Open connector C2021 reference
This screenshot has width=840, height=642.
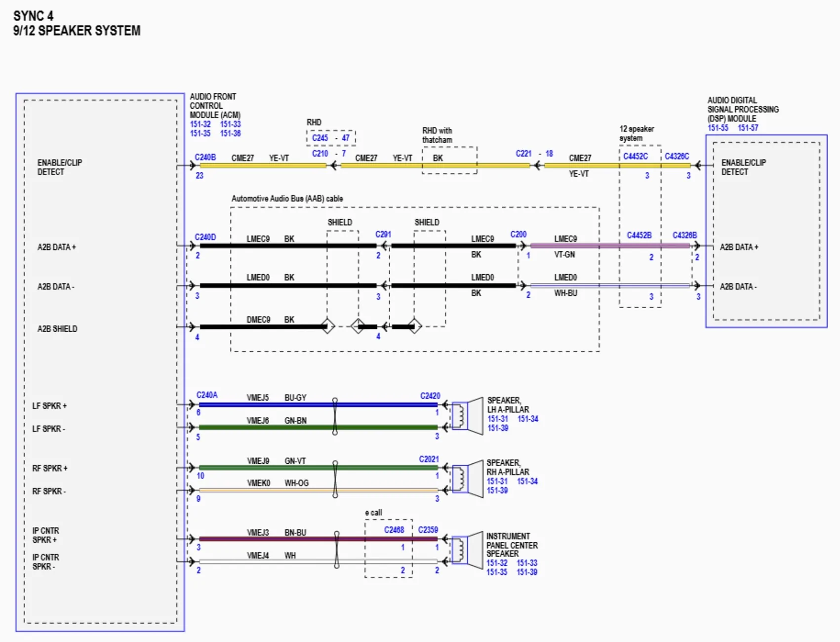[429, 459]
